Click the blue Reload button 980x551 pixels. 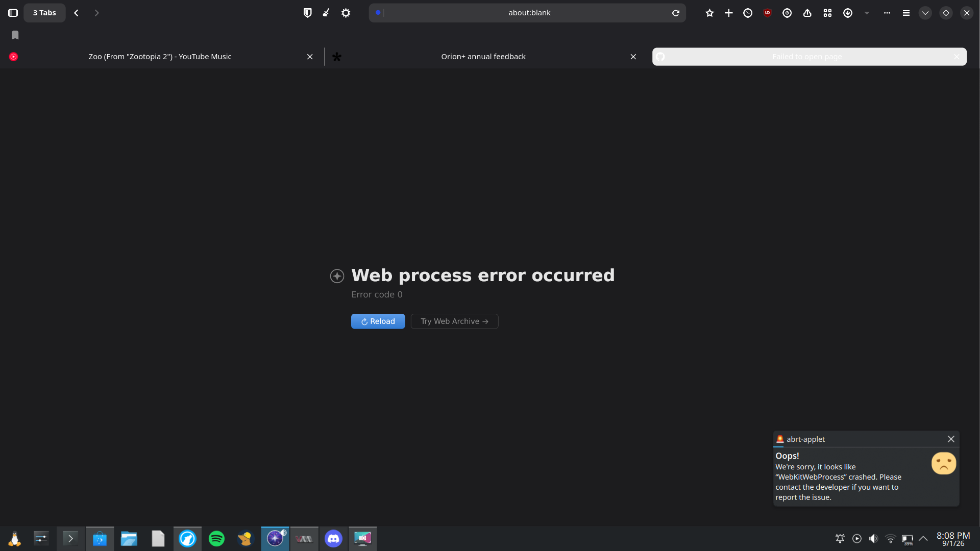pyautogui.click(x=378, y=321)
